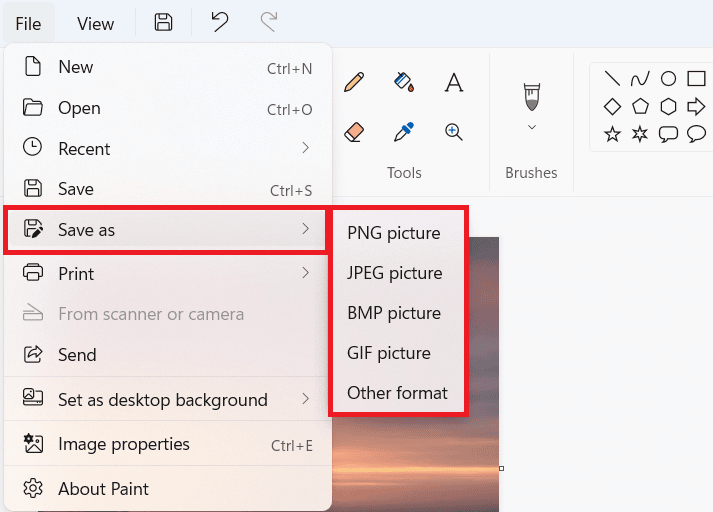Screen dimensions: 713x512
Task: Pick the Diamond shape
Action: point(613,107)
